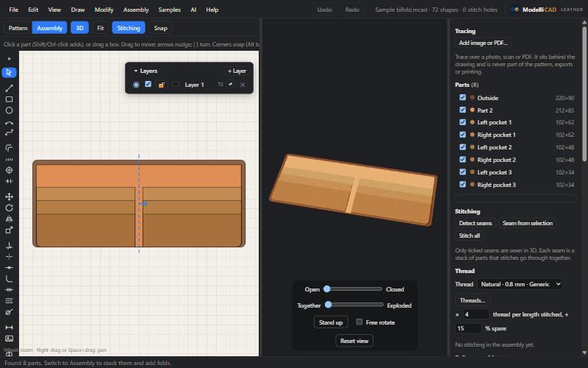Choose the Arc drawing tool
This screenshot has height=368, width=588.
tap(9, 123)
